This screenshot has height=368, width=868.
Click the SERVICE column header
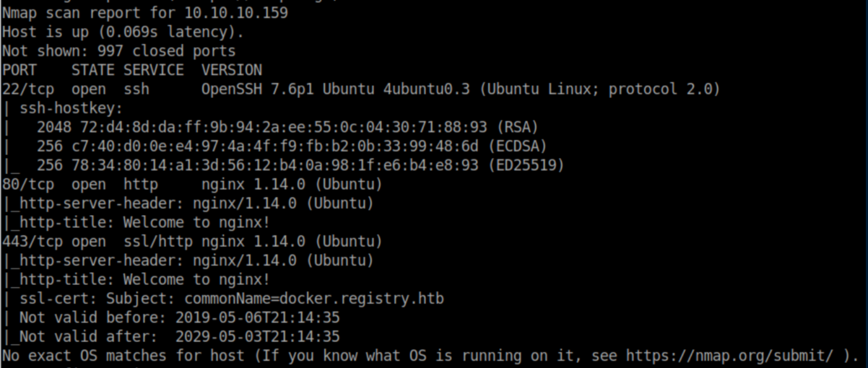[153, 71]
